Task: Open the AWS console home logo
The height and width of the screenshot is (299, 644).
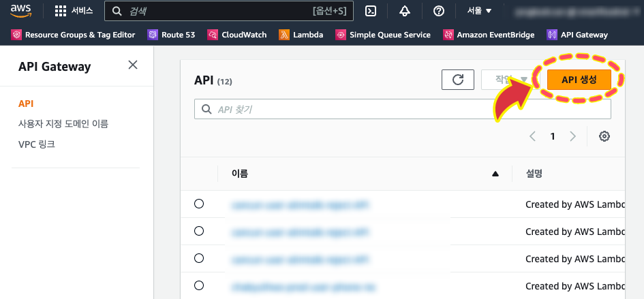Action: [21, 11]
